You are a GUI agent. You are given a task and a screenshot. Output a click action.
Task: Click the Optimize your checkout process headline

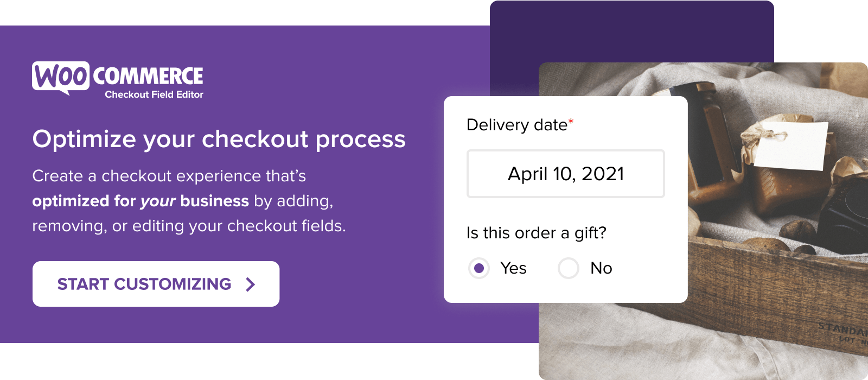click(219, 140)
